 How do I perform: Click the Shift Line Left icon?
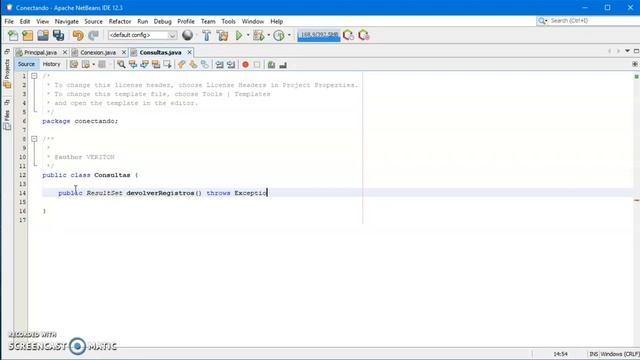coord(219,64)
